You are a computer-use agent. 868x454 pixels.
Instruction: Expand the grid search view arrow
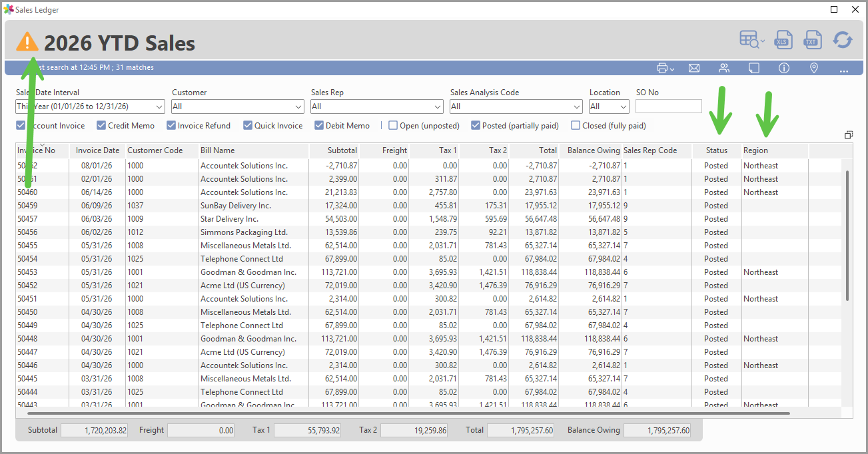[x=763, y=41]
